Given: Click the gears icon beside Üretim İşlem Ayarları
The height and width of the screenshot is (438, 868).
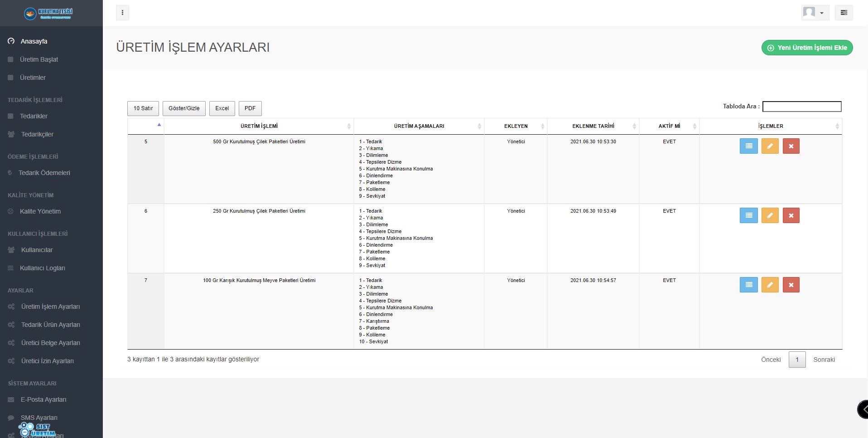Looking at the screenshot, I should (x=11, y=307).
